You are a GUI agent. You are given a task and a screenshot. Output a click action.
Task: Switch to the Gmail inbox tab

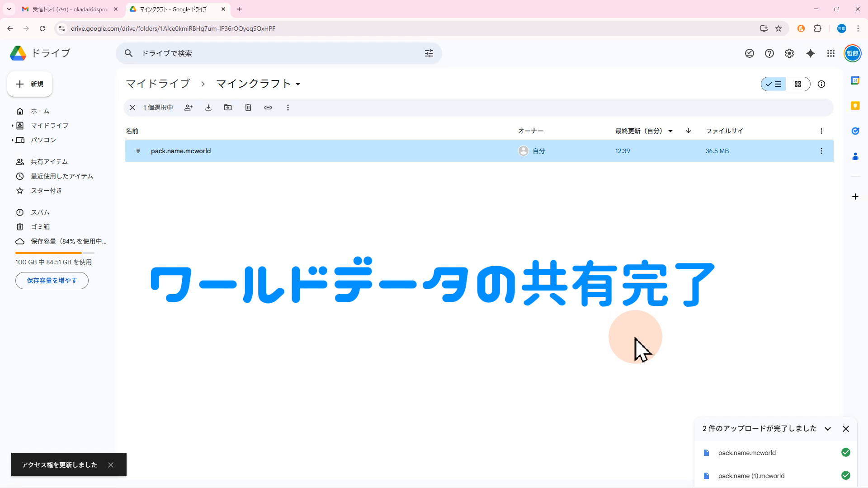coord(70,9)
